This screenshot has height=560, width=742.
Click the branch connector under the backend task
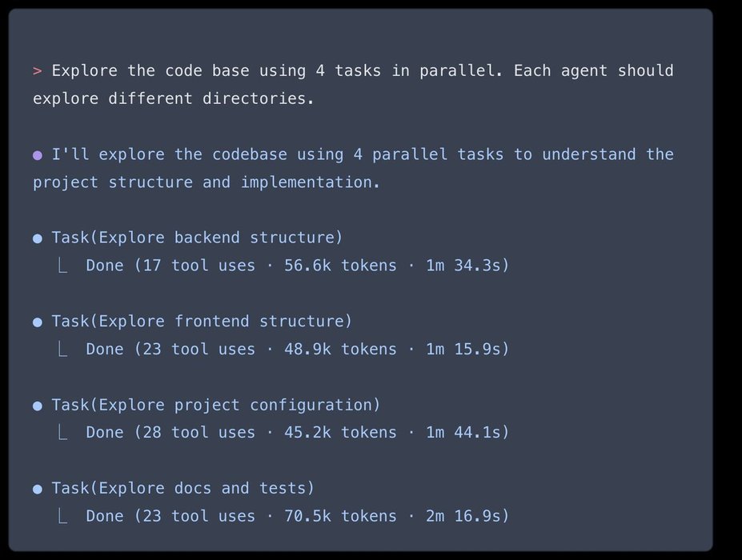pyautogui.click(x=62, y=266)
